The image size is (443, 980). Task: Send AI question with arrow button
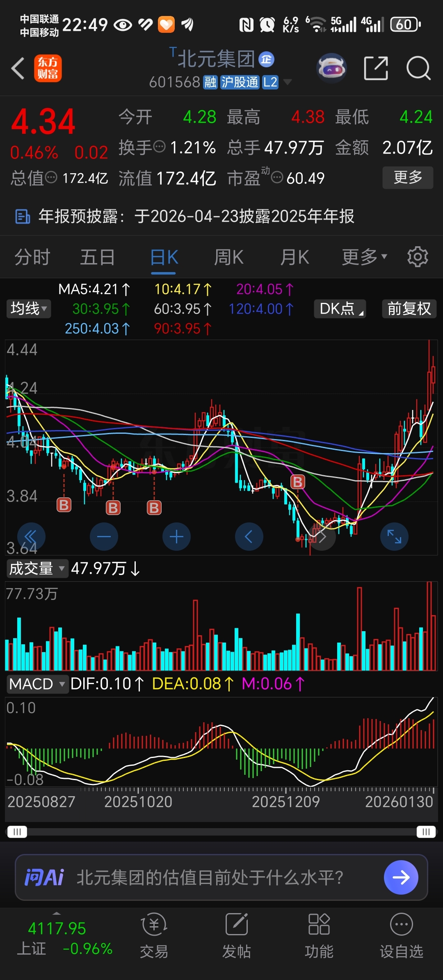pos(401,877)
